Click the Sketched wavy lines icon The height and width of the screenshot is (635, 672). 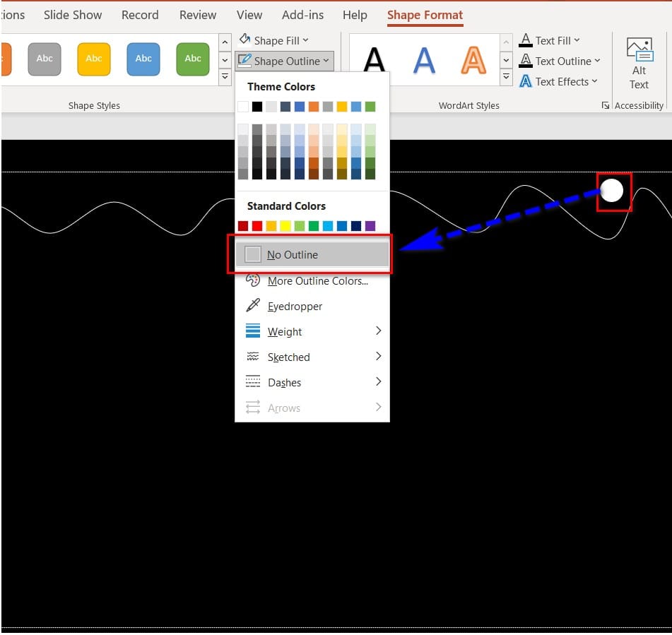(x=253, y=357)
